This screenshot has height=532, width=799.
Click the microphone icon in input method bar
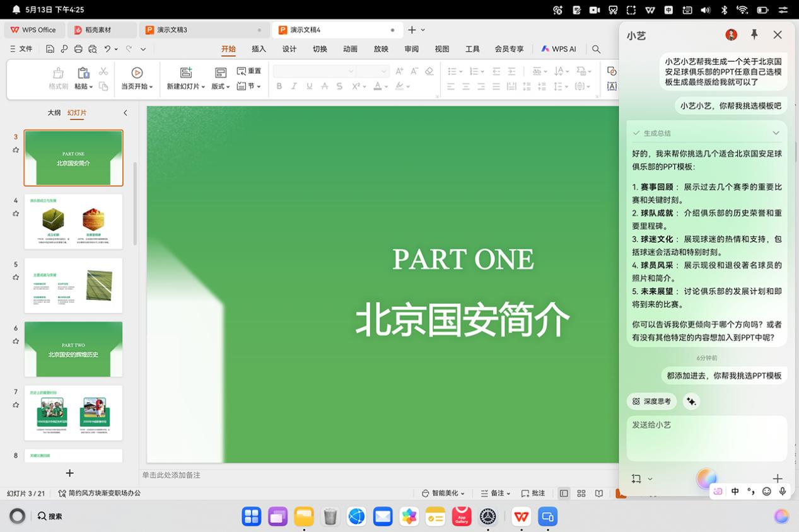(x=783, y=491)
